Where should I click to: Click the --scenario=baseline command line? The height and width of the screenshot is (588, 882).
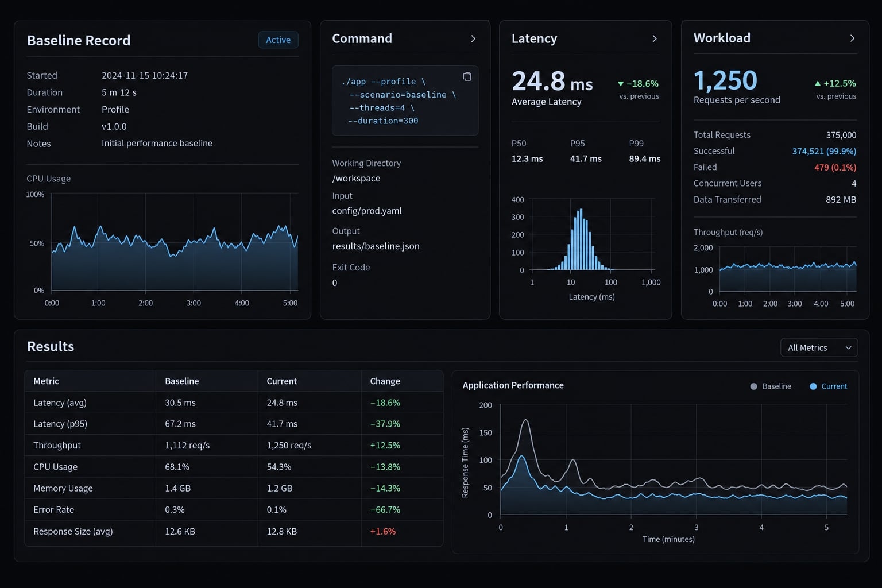403,95
